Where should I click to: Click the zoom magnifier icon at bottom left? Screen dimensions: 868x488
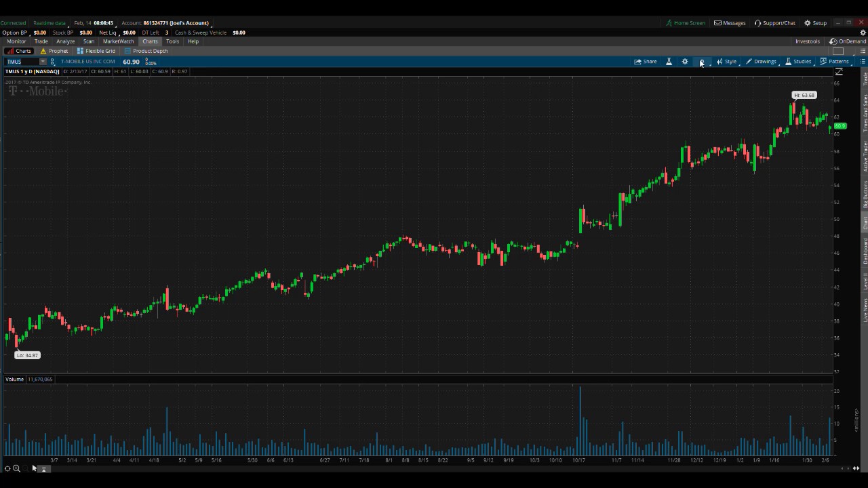pos(16,468)
